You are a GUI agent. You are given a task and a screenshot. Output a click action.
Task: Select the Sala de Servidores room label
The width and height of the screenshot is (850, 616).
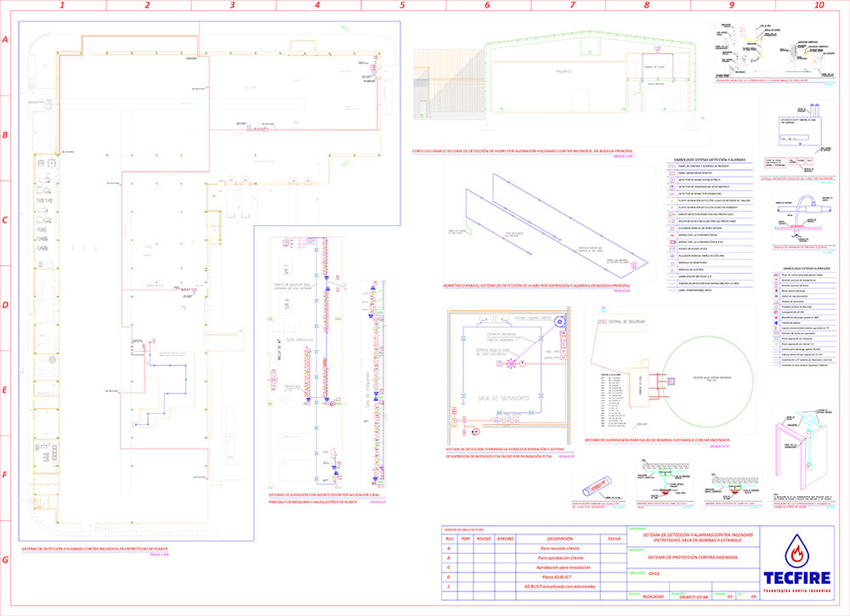pos(502,398)
